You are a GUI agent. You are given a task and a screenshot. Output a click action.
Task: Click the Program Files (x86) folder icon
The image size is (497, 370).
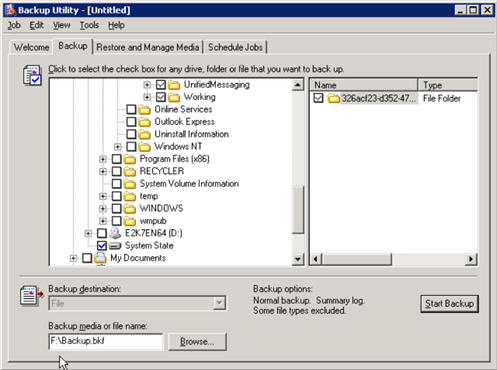pos(130,159)
